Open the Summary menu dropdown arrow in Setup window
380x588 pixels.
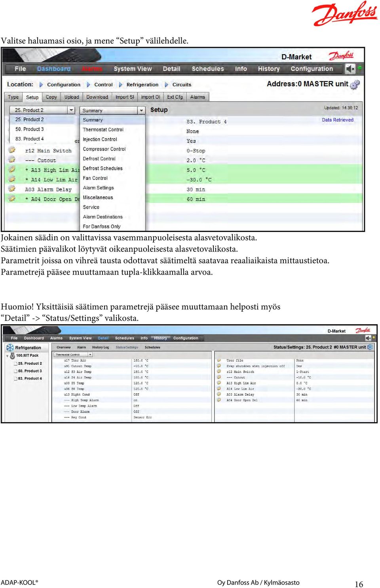(141, 110)
